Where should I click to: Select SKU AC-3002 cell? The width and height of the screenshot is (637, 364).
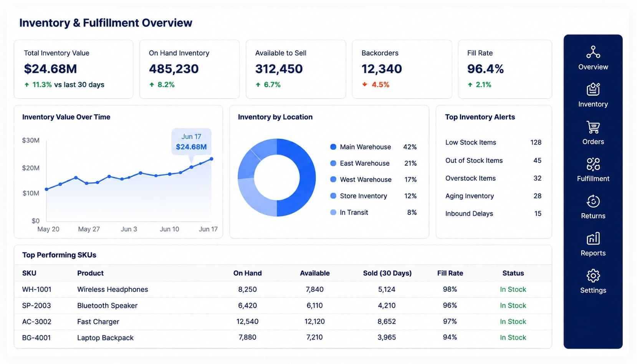pos(36,322)
